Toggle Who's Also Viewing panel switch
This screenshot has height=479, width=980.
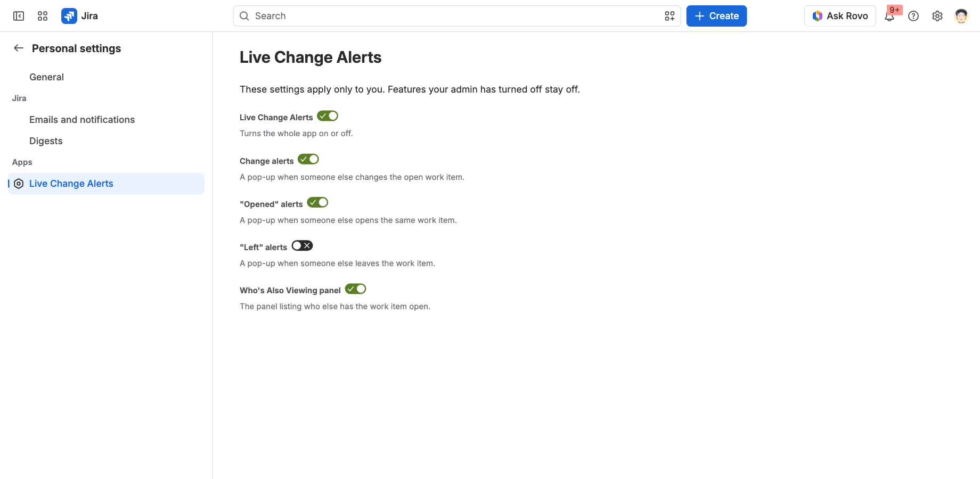[356, 288]
